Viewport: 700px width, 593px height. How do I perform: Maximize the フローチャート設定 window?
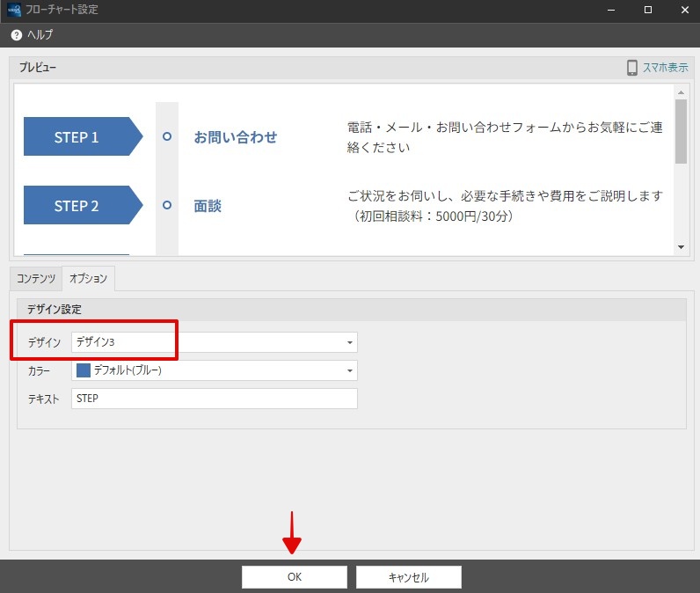648,10
